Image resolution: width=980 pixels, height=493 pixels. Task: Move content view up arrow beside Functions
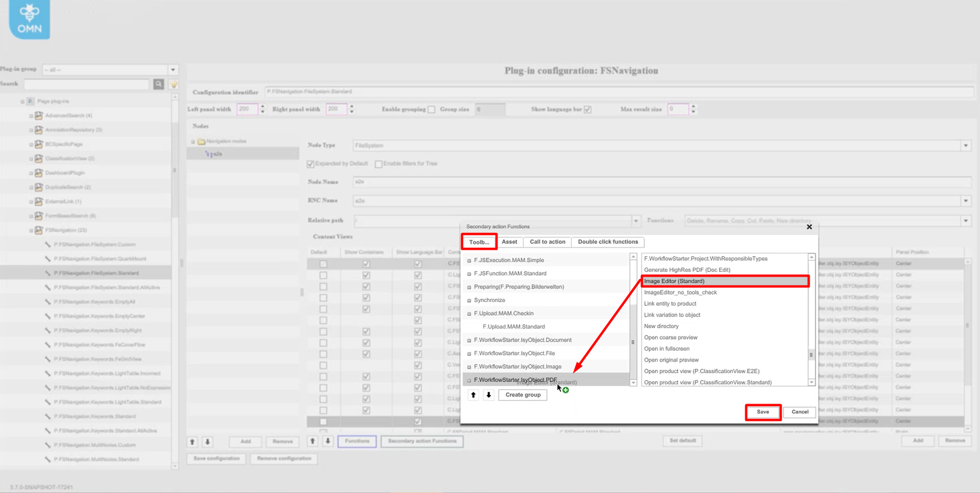(x=312, y=441)
